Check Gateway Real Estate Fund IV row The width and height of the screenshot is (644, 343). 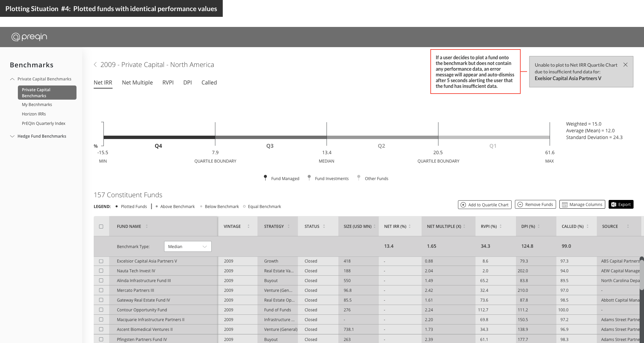click(x=101, y=300)
